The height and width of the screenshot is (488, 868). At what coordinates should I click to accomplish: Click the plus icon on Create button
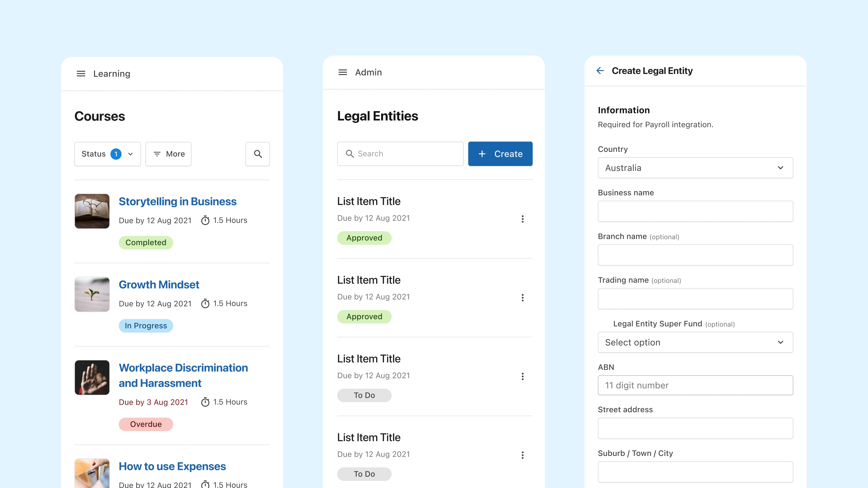(x=482, y=154)
